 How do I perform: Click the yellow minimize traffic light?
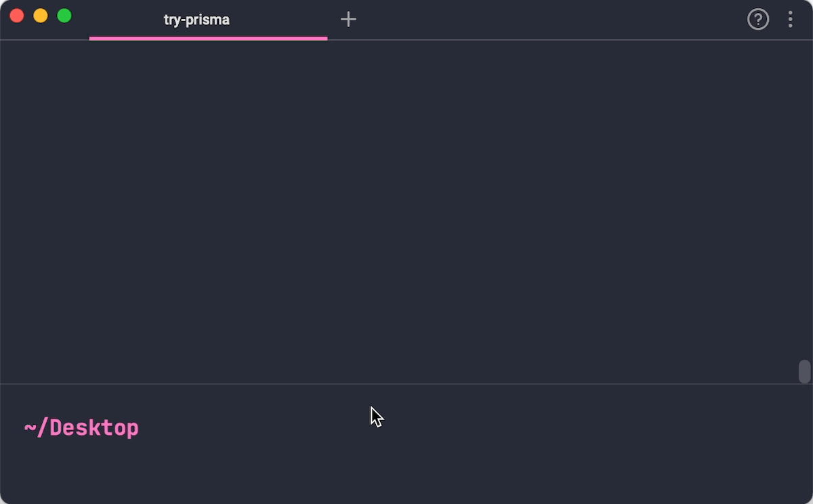pyautogui.click(x=41, y=15)
